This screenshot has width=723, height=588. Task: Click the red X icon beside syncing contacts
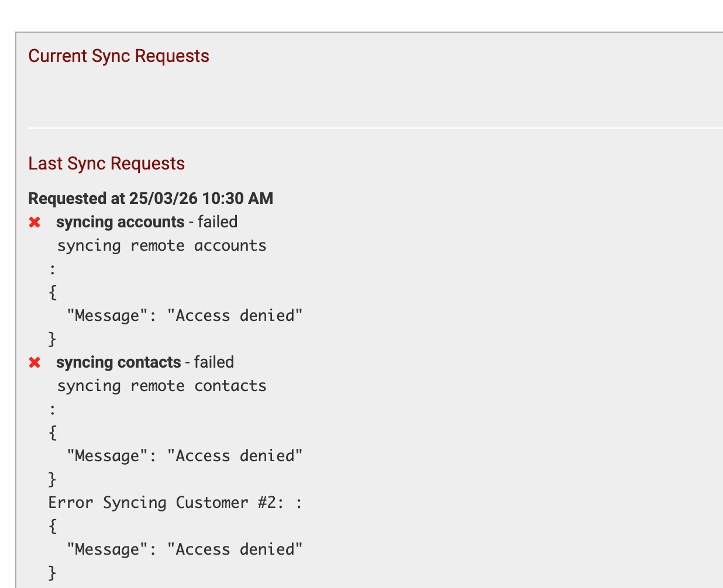(x=35, y=363)
